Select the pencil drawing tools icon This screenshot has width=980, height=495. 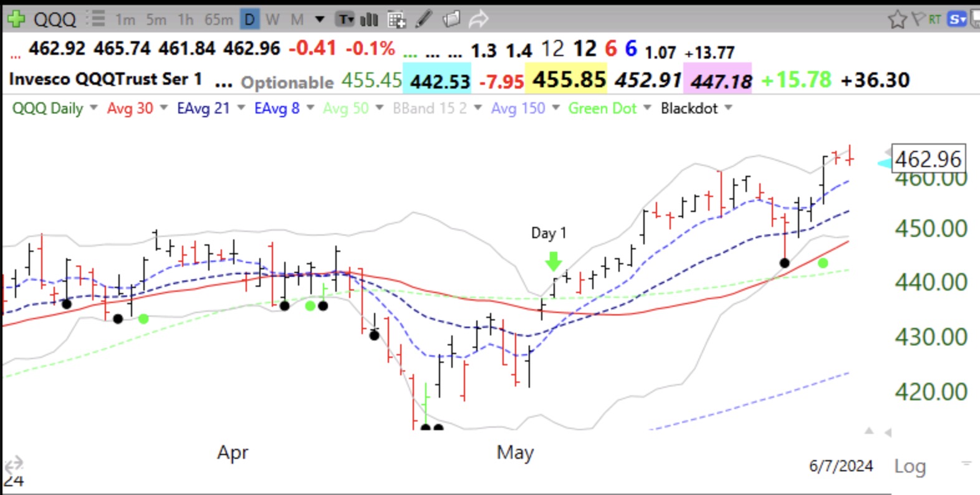(424, 19)
